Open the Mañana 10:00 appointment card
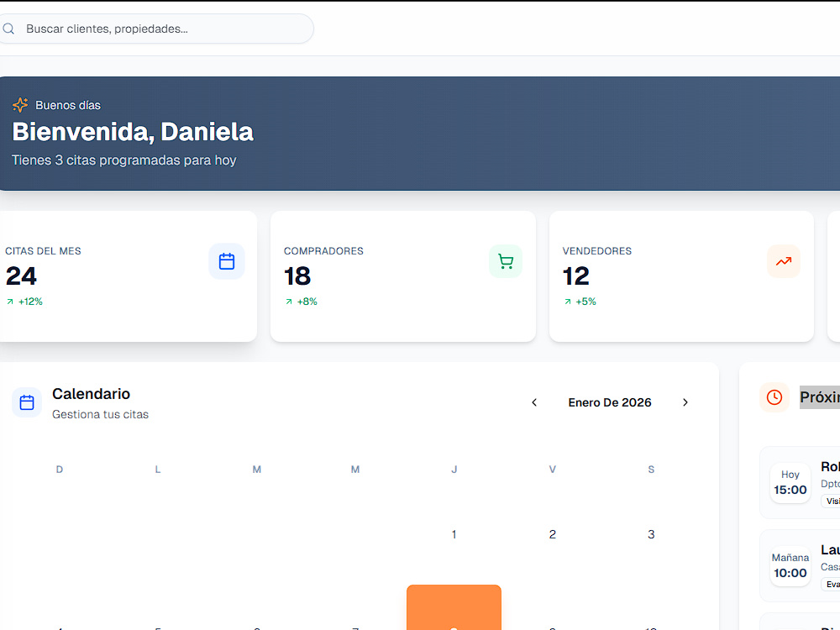Screen dimensions: 840x630 pos(800,565)
